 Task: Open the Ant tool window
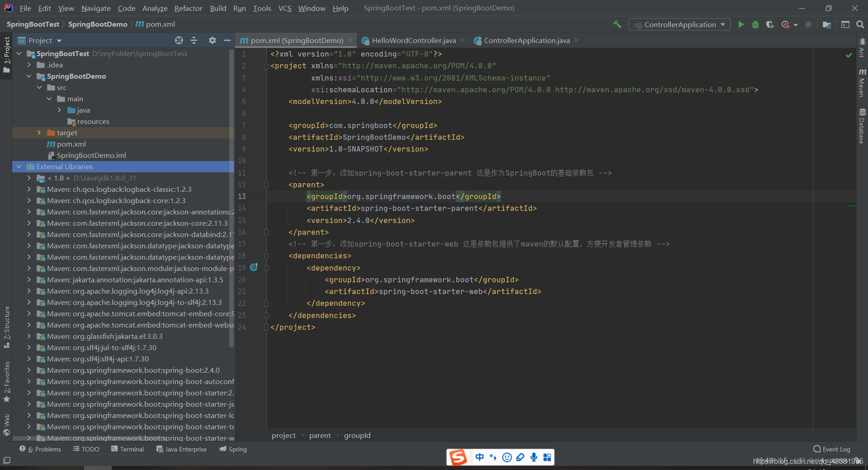(x=862, y=48)
